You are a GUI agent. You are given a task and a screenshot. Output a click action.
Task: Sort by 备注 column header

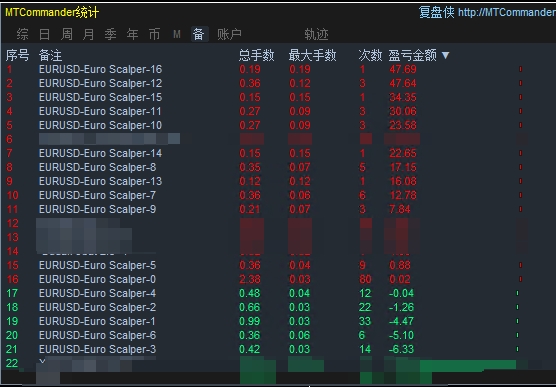pos(50,55)
